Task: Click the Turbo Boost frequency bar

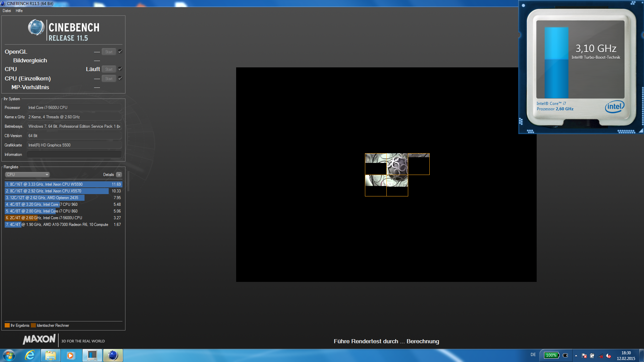Action: click(x=556, y=63)
